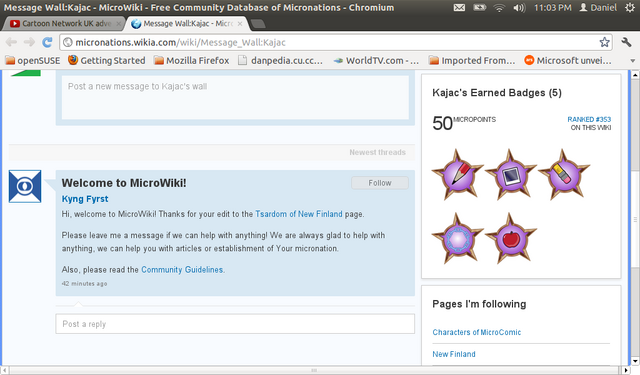The height and width of the screenshot is (375, 640).
Task: Click the Post a reply field
Action: click(235, 324)
